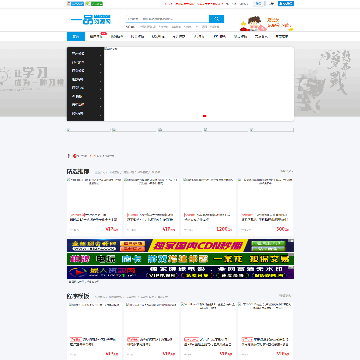Open the cartoon boy promo image
Viewport: 360px width, 360px height.
(266, 23)
